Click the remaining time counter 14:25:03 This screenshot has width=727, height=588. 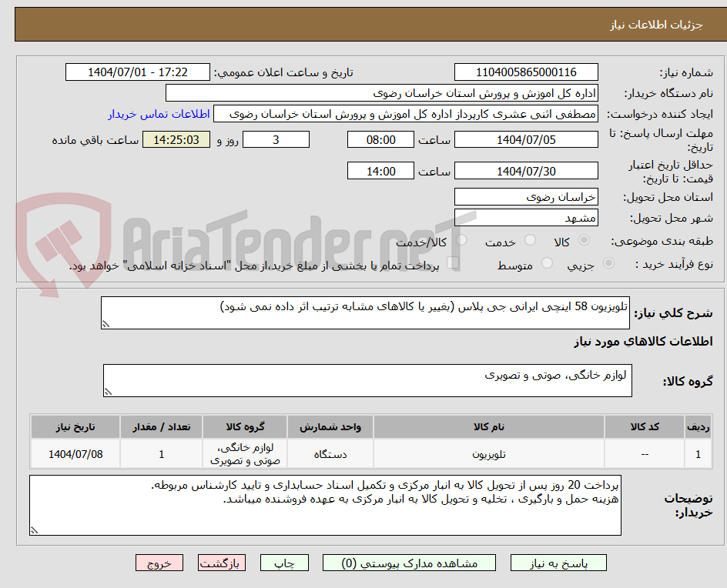(x=176, y=140)
